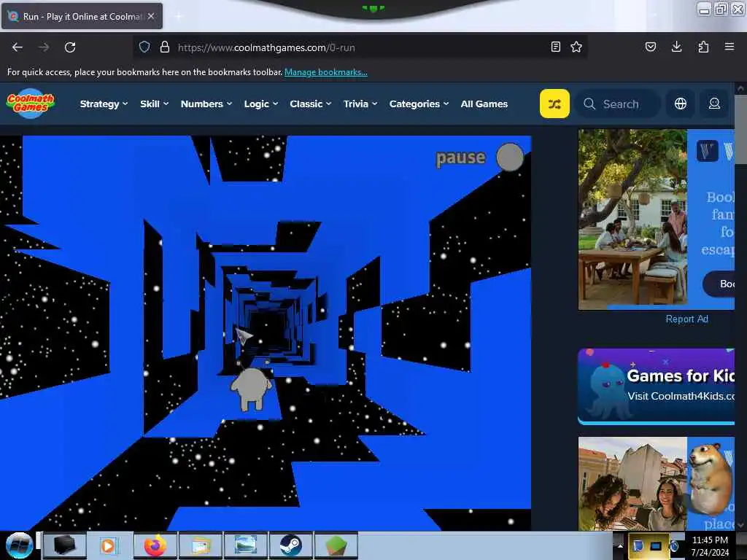
Task: Open the Games for Kids Coolmath4Kids banner
Action: (656, 386)
